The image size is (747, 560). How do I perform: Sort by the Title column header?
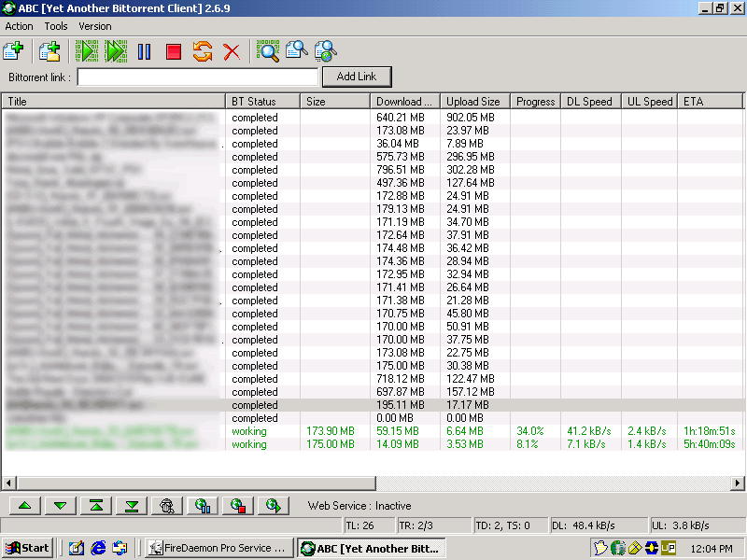[113, 102]
